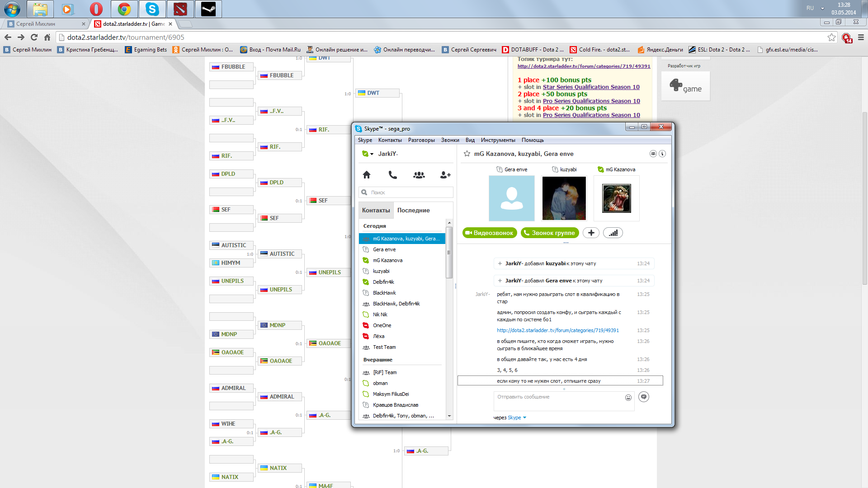Open Chrome menu hamburger icon

tap(861, 38)
